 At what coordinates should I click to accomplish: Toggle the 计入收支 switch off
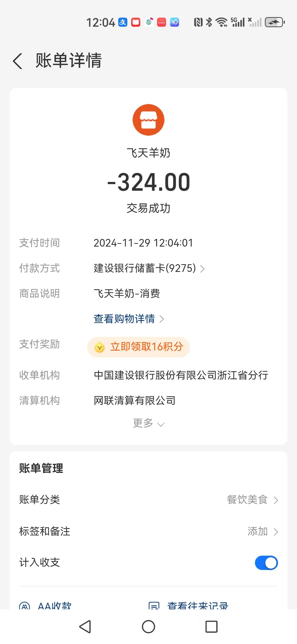[x=266, y=563]
